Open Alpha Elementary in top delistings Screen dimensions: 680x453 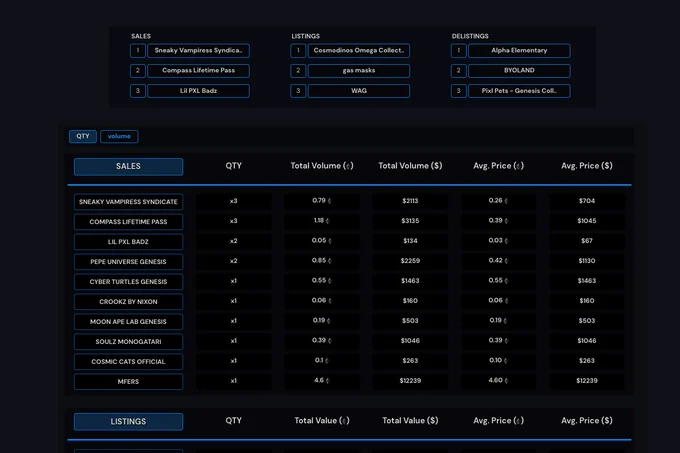519,50
